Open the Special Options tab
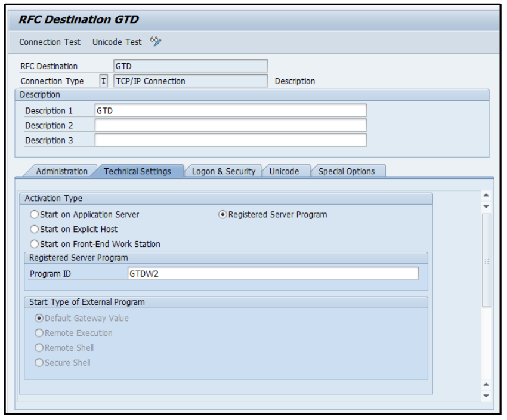507x420 pixels. point(347,171)
